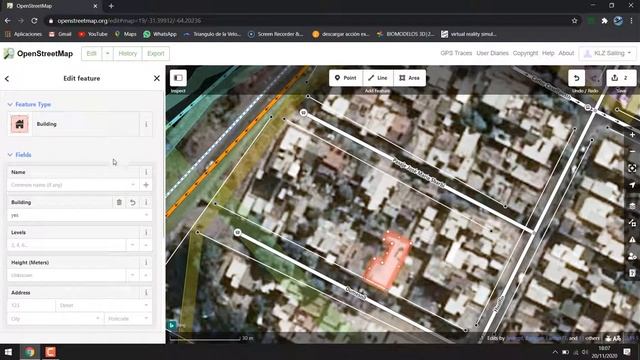Open the Name field dropdown arrow
Viewport: 640px width, 360px height.
133,185
